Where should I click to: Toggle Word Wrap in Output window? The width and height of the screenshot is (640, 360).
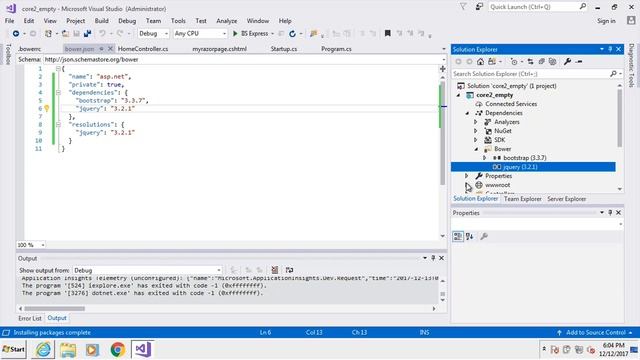click(289, 270)
